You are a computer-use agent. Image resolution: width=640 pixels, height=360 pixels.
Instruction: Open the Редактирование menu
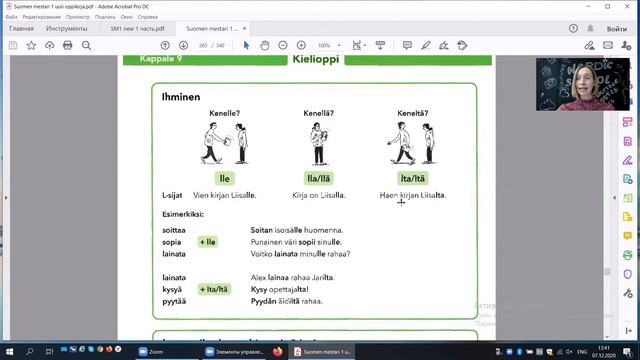coord(42,17)
